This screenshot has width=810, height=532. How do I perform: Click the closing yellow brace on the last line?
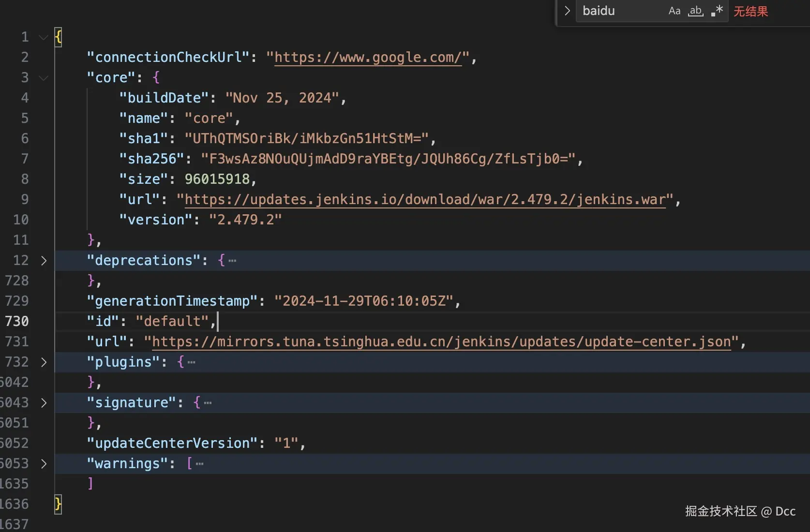click(x=58, y=504)
